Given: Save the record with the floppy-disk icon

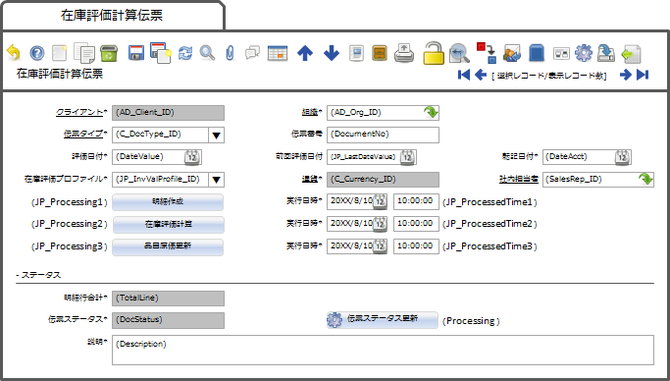Looking at the screenshot, I should [136, 53].
